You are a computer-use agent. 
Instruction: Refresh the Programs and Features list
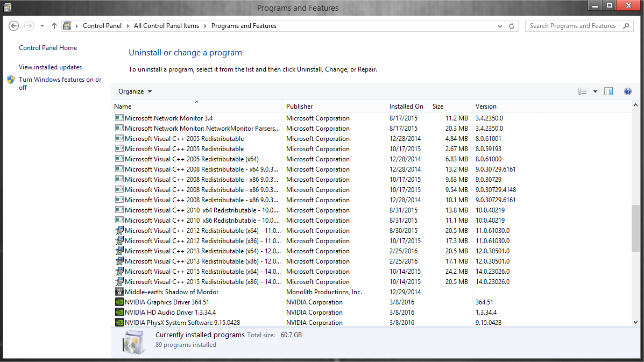pyautogui.click(x=512, y=26)
